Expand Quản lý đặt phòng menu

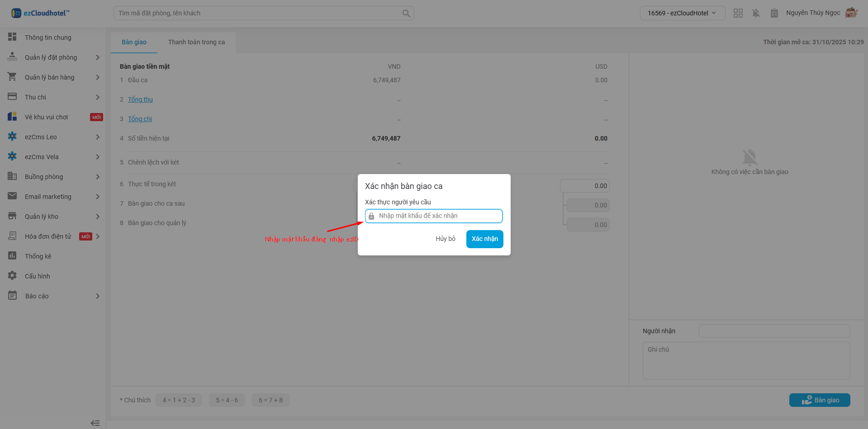pyautogui.click(x=98, y=57)
